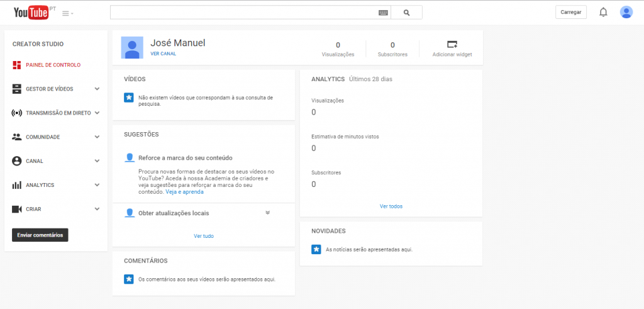Open the guide menu hamburger icon
Viewport: 644px width, 309px height.
(x=66, y=13)
